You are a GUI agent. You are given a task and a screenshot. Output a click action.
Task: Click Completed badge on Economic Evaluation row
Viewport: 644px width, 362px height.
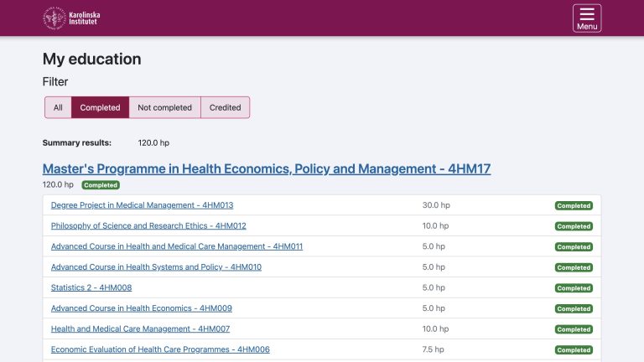click(x=574, y=350)
